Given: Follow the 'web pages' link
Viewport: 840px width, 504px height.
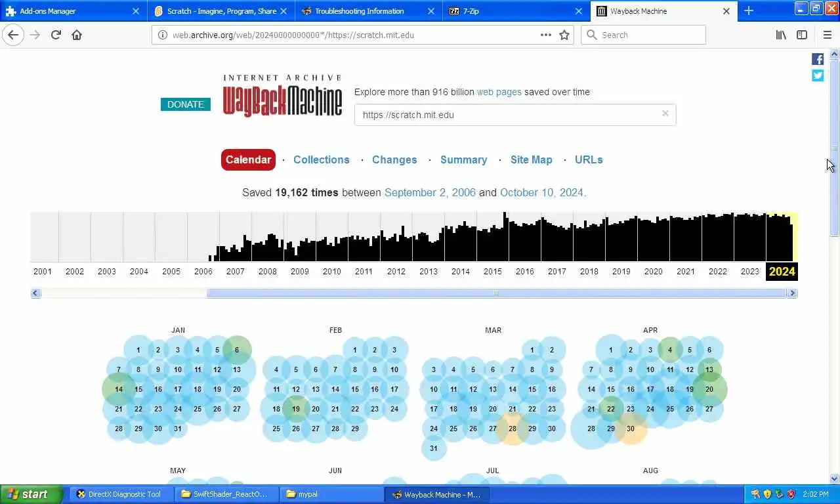Looking at the screenshot, I should click(499, 92).
